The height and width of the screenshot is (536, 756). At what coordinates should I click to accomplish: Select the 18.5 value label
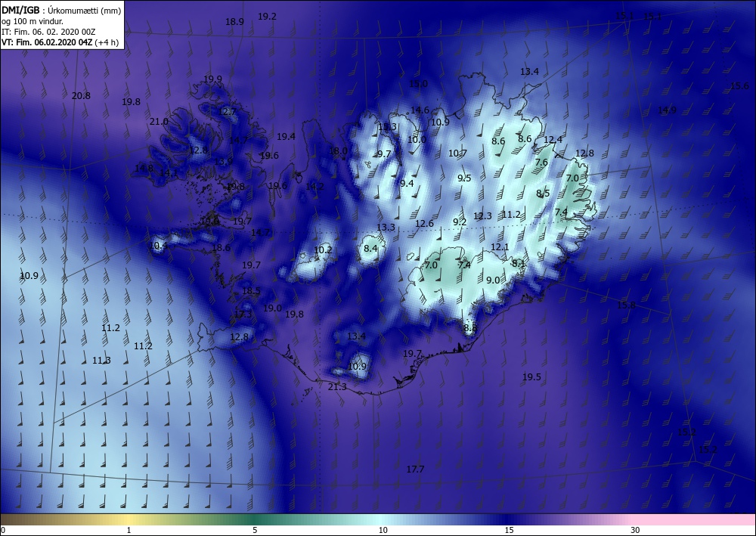251,290
